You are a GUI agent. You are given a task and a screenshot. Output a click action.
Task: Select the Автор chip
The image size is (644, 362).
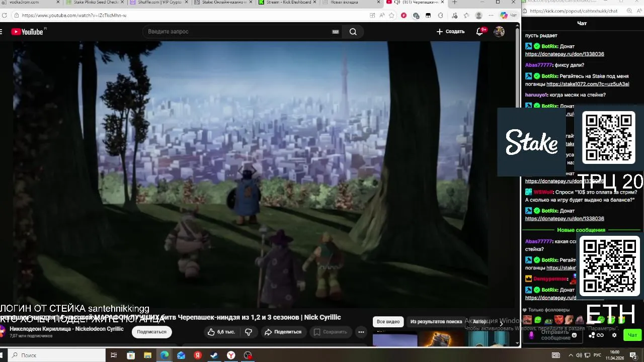(479, 321)
